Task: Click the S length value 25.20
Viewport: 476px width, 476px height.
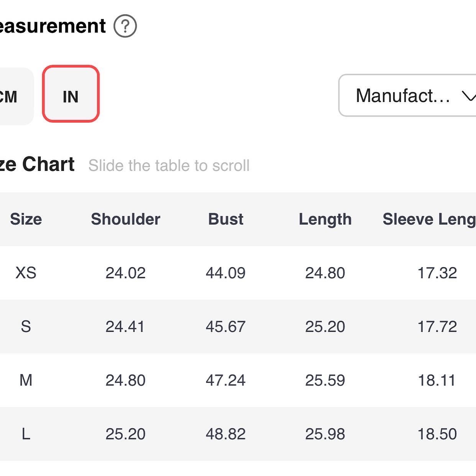Action: coord(325,327)
